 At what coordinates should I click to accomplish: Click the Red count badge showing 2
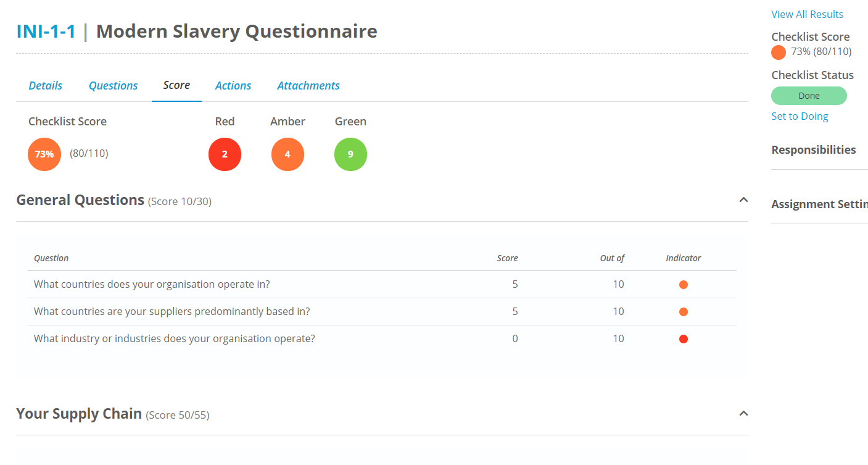(x=225, y=154)
